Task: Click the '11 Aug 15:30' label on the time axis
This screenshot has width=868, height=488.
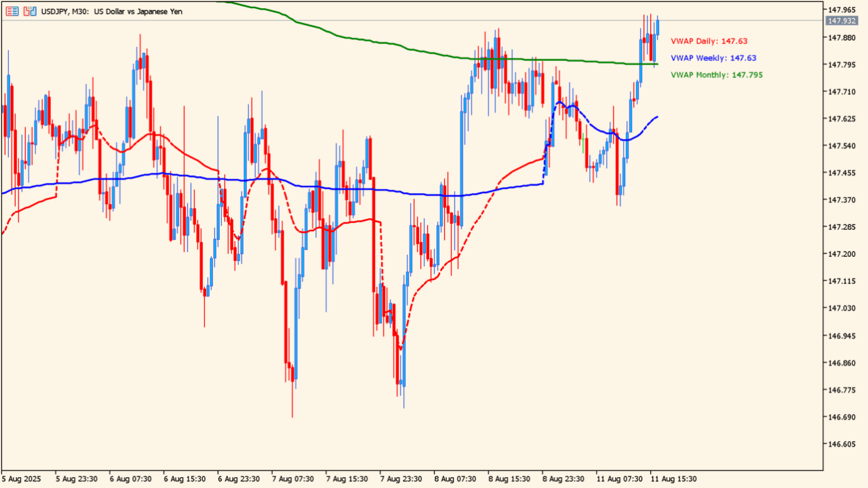Action: pos(675,478)
